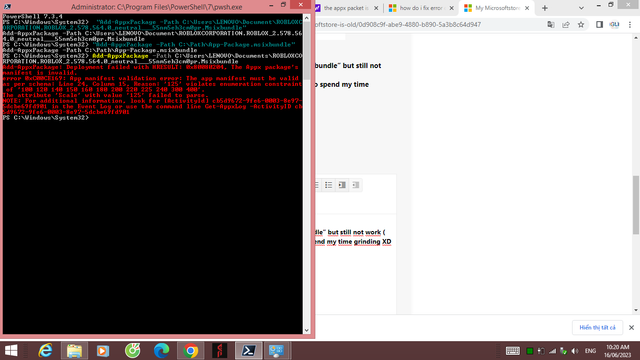Open the Chrome profile avatar
The height and width of the screenshot is (360, 640).
point(614,24)
